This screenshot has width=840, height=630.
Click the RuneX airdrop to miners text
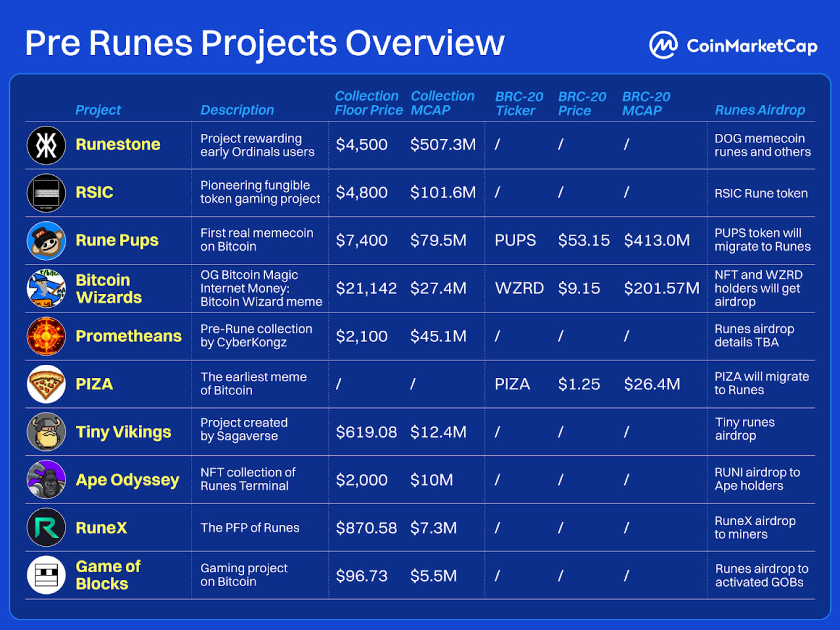point(755,528)
